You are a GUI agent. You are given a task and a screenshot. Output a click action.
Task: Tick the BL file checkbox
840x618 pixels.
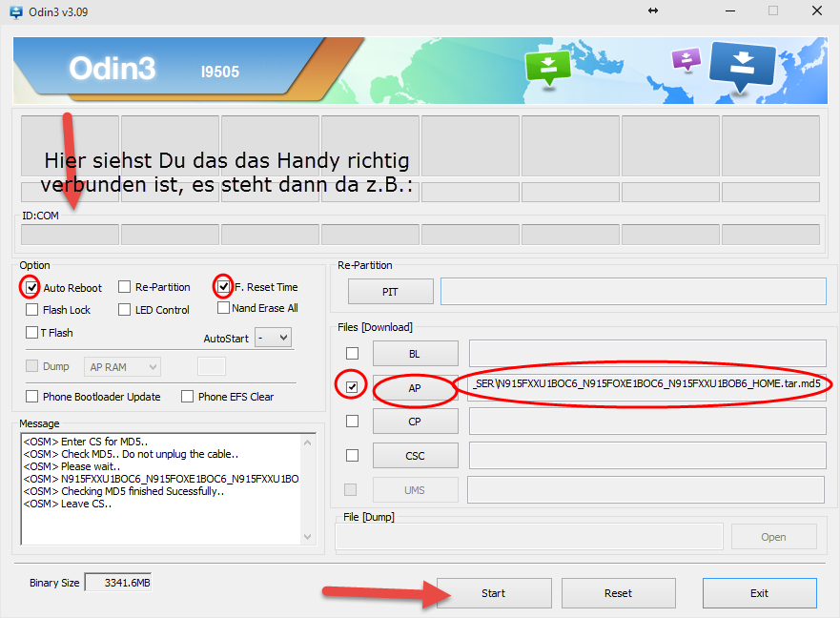click(352, 353)
